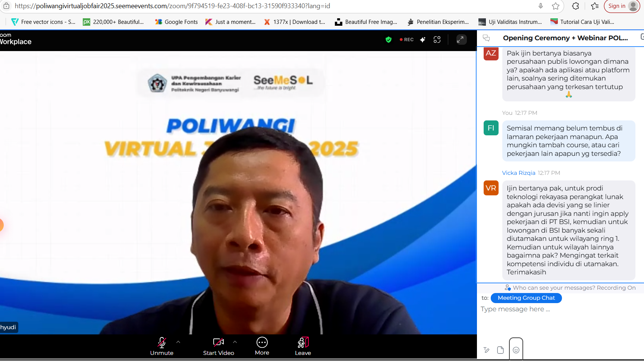
Task: Open 1377x Download bookmark
Action: [x=294, y=22]
